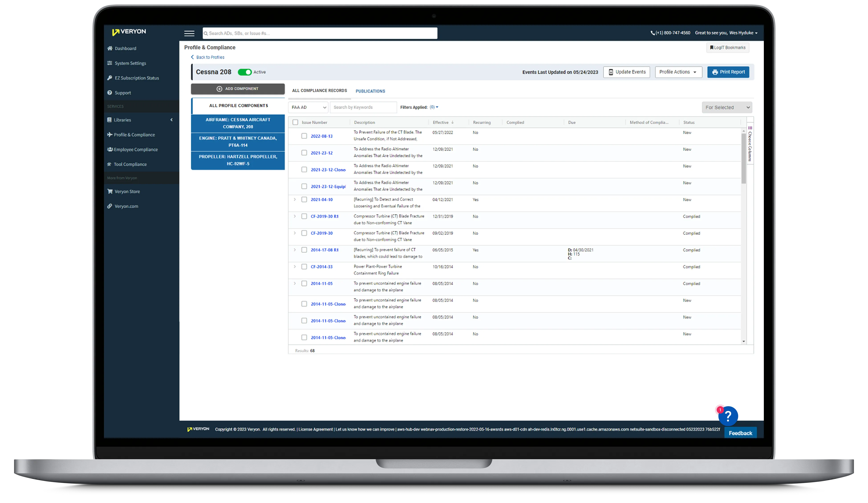Click the scrollbar down arrow

[744, 341]
